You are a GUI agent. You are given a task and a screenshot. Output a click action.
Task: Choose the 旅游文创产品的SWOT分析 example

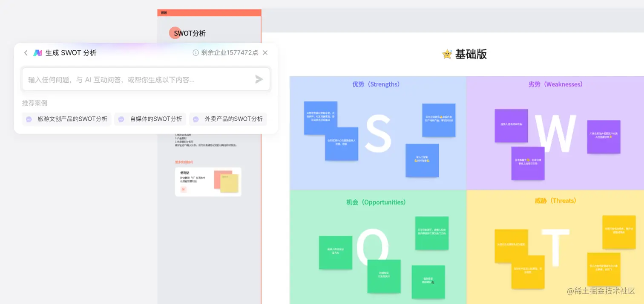pyautogui.click(x=67, y=119)
